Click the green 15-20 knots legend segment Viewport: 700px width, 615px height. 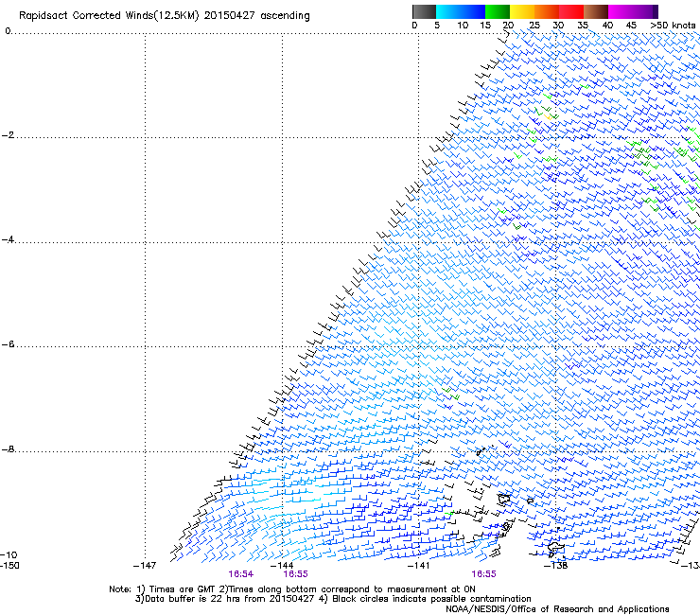click(x=498, y=11)
